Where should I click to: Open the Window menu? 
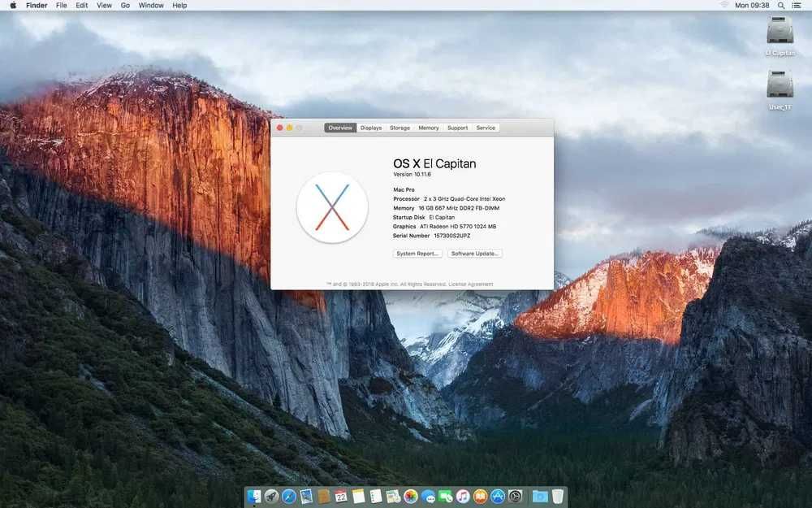tap(151, 5)
